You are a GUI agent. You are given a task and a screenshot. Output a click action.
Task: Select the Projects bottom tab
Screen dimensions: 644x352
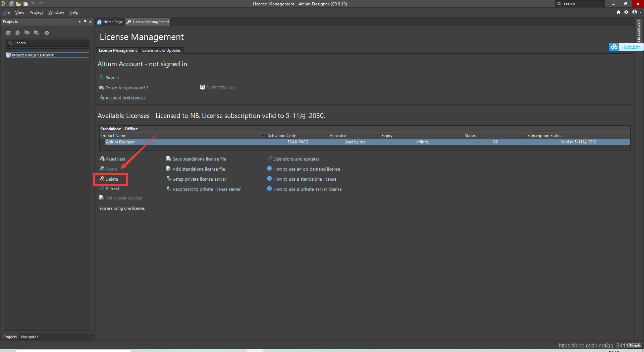[x=10, y=337]
